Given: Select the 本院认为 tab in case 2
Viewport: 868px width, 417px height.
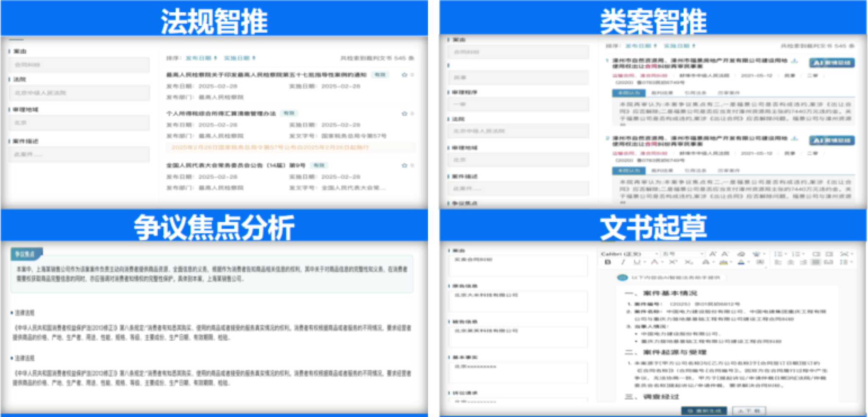Looking at the screenshot, I should [x=629, y=170].
